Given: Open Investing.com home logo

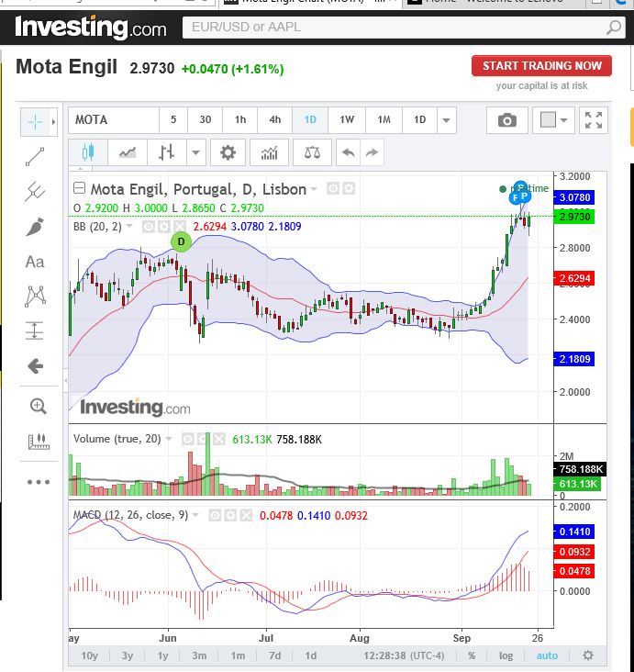Looking at the screenshot, I should (91, 28).
